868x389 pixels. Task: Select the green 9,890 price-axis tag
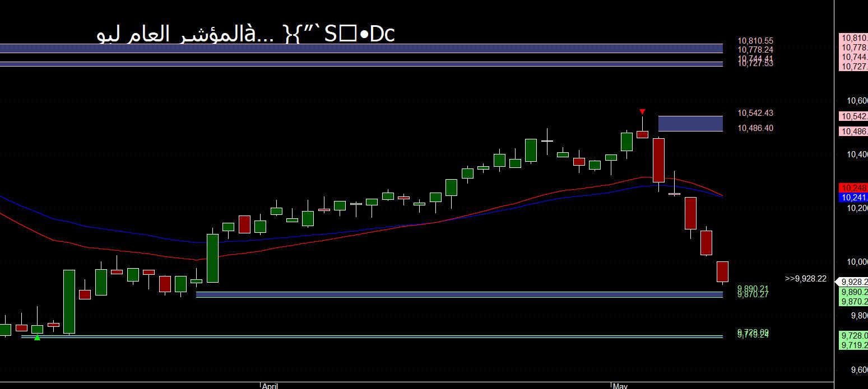pyautogui.click(x=853, y=292)
